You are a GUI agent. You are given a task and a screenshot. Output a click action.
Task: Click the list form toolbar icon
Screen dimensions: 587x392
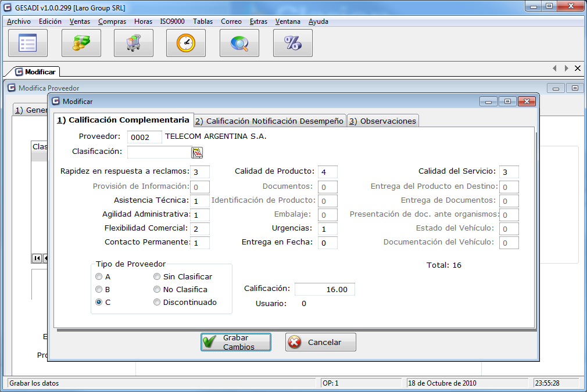(28, 43)
